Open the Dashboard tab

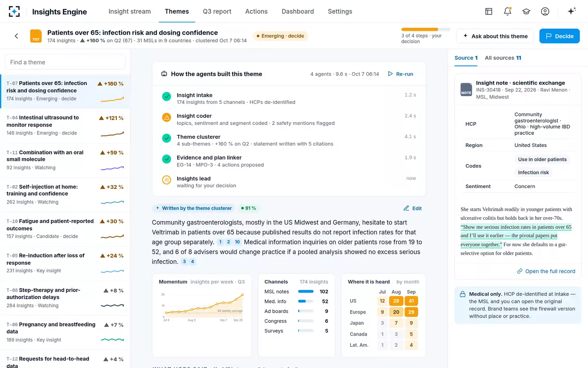(298, 11)
